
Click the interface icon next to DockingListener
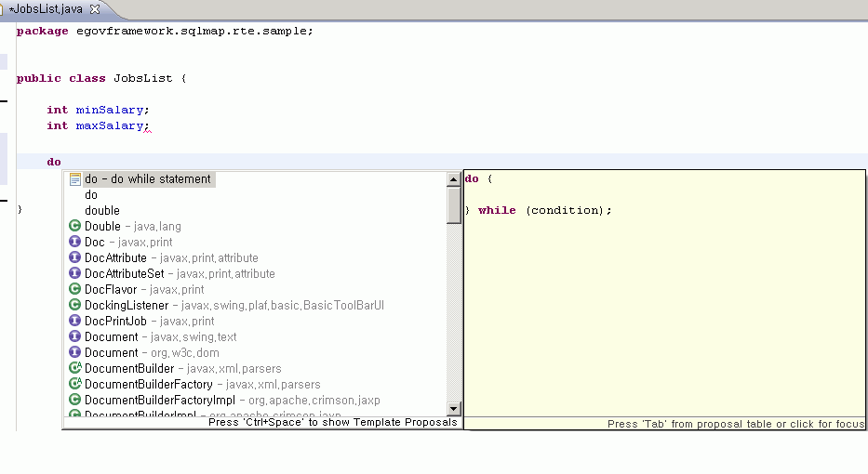click(75, 306)
